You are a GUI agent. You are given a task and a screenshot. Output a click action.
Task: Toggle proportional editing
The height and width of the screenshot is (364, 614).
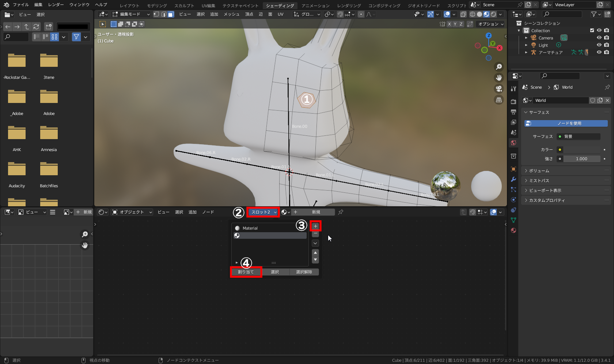[x=361, y=14]
